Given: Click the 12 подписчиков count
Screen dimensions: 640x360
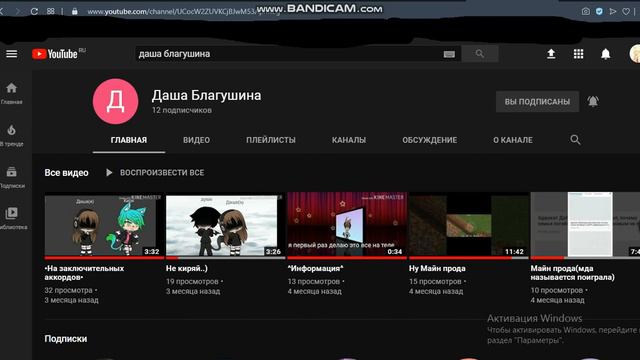Looking at the screenshot, I should pos(182,110).
